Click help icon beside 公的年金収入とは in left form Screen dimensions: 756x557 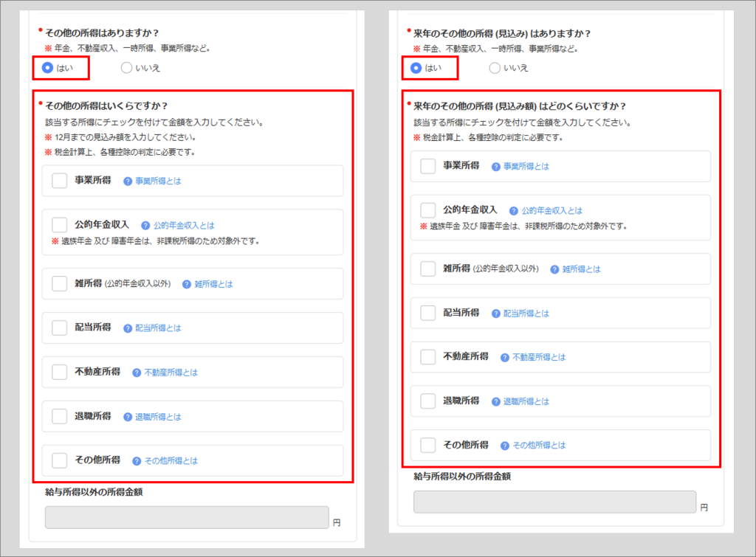[145, 226]
